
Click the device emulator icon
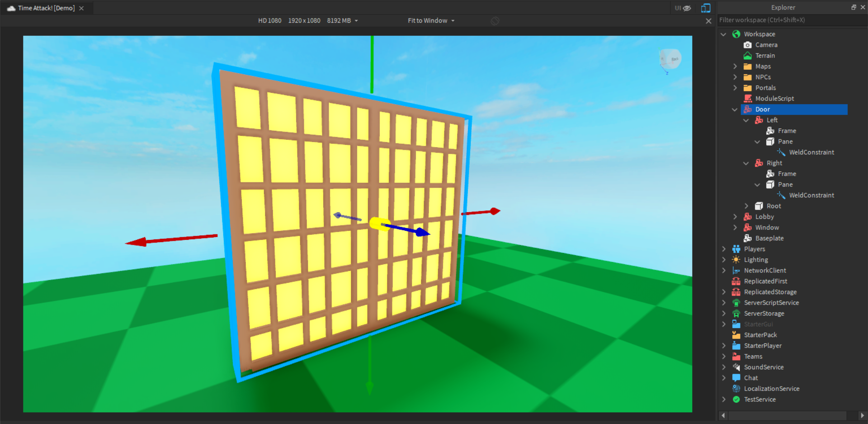(x=706, y=8)
